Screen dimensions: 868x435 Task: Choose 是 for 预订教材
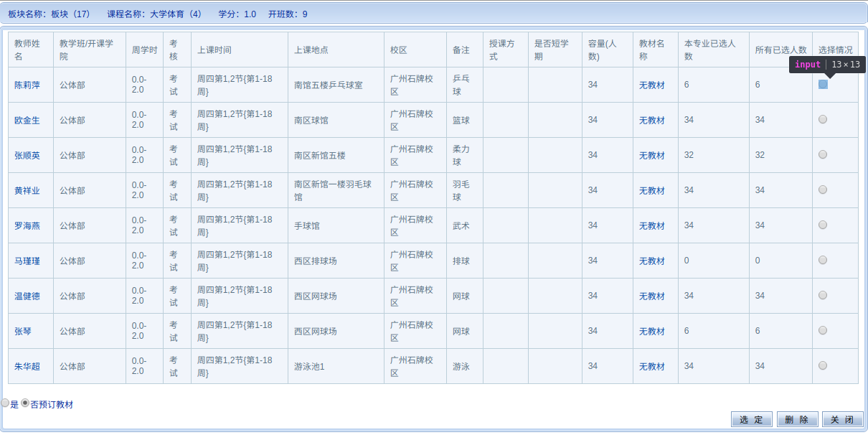pyautogui.click(x=5, y=403)
